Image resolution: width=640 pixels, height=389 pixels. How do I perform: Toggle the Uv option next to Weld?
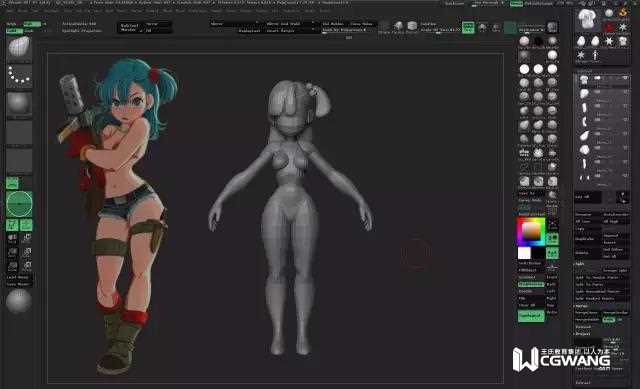tap(621, 320)
